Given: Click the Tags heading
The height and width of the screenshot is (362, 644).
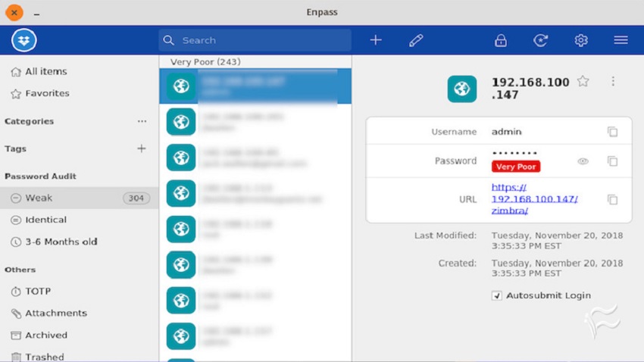Looking at the screenshot, I should point(16,148).
